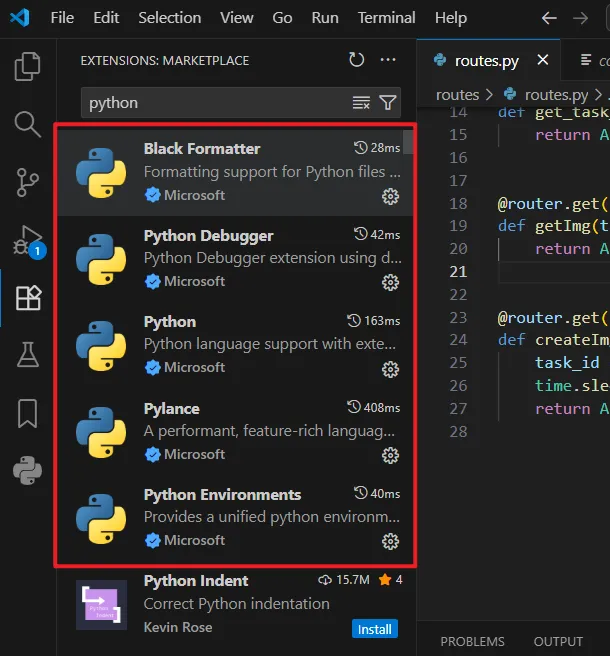Click the Black Formatter extension logo

pyautogui.click(x=101, y=173)
